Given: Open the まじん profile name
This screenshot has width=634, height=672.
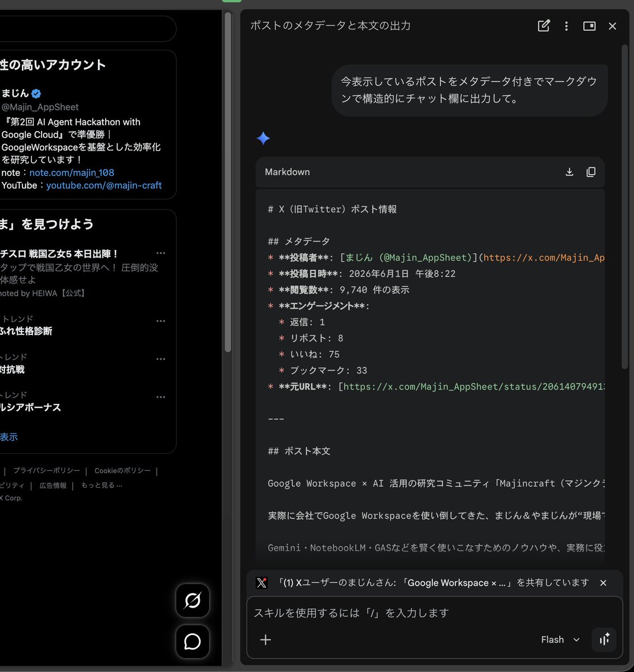Looking at the screenshot, I should click(15, 93).
